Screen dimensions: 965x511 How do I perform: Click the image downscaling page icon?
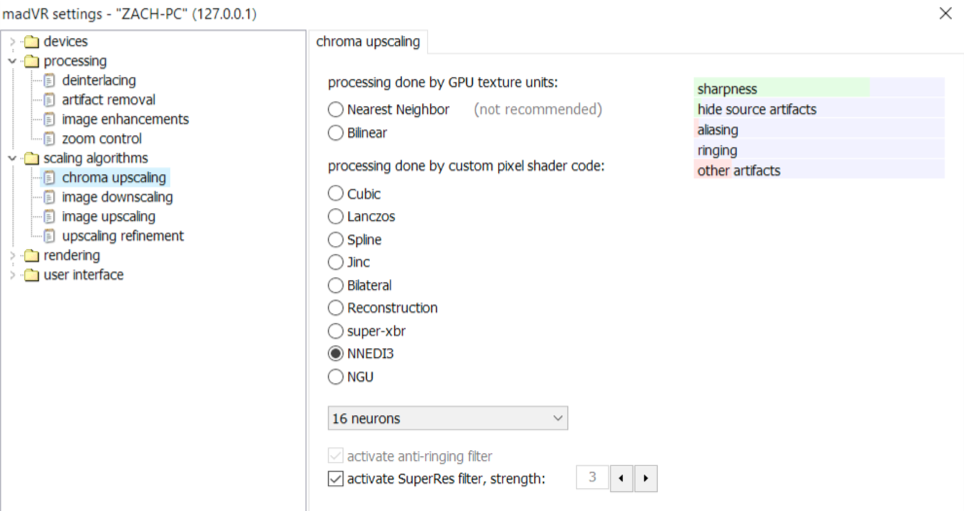pyautogui.click(x=50, y=198)
